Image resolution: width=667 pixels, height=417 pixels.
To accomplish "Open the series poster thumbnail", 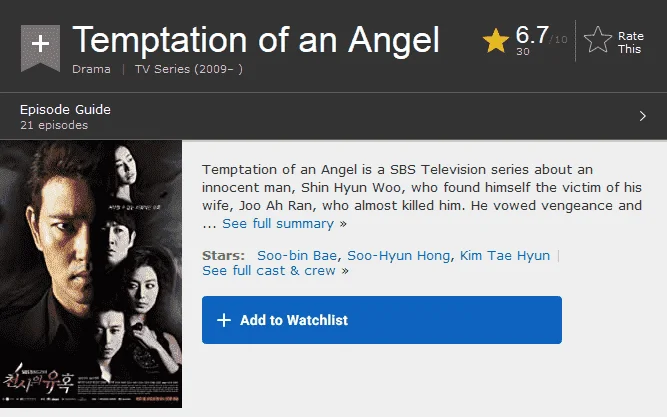I will tap(91, 274).
